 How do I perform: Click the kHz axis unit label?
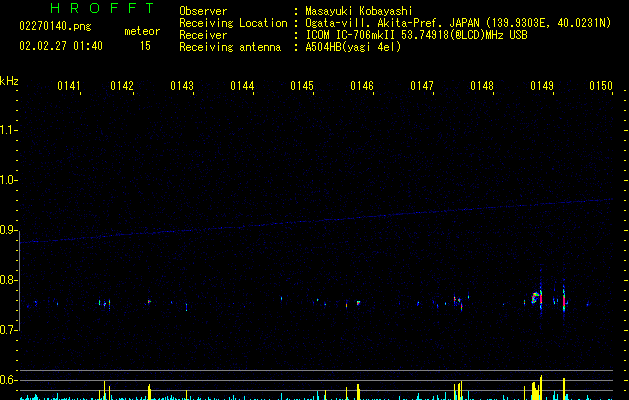click(x=9, y=81)
